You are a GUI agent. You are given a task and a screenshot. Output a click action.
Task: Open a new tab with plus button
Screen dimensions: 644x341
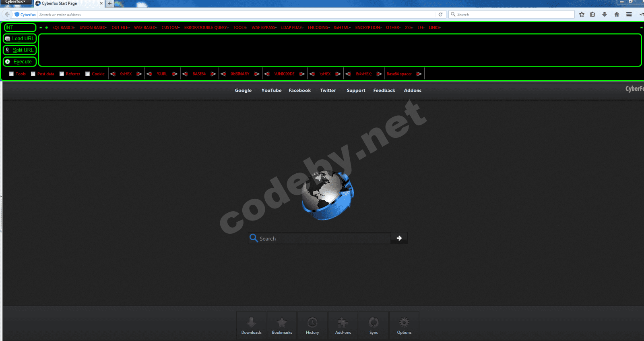point(109,4)
